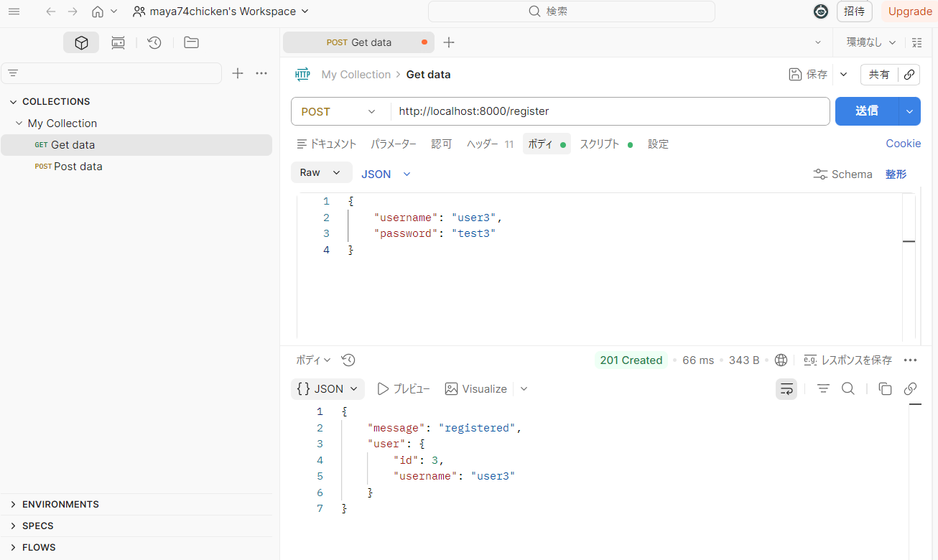
Task: Expand the ENVIRONMENTS section
Action: [x=13, y=505]
